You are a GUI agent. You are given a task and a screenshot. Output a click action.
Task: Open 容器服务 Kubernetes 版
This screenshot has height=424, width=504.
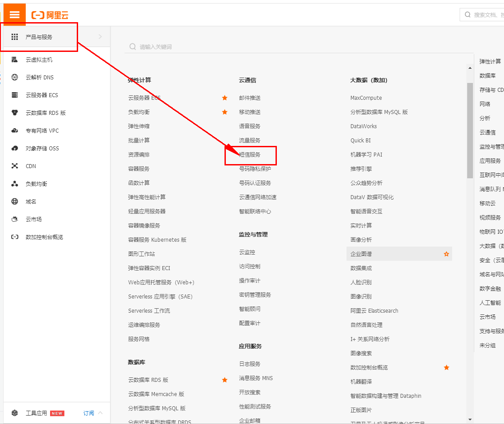pos(157,239)
